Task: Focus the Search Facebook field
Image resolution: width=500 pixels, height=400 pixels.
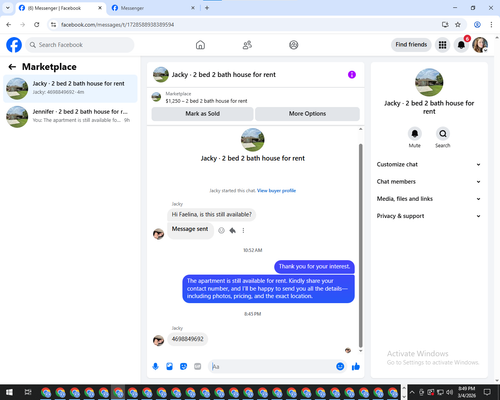Action: [x=80, y=45]
